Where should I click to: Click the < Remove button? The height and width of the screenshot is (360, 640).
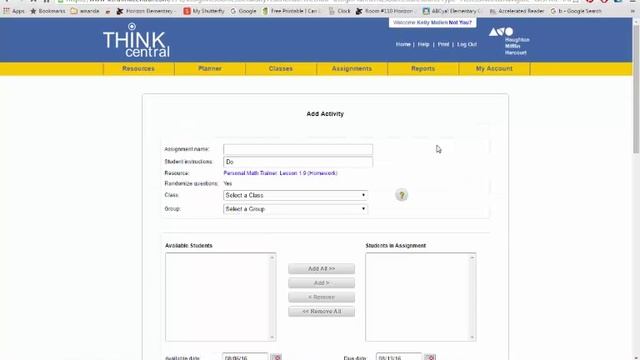click(x=321, y=297)
